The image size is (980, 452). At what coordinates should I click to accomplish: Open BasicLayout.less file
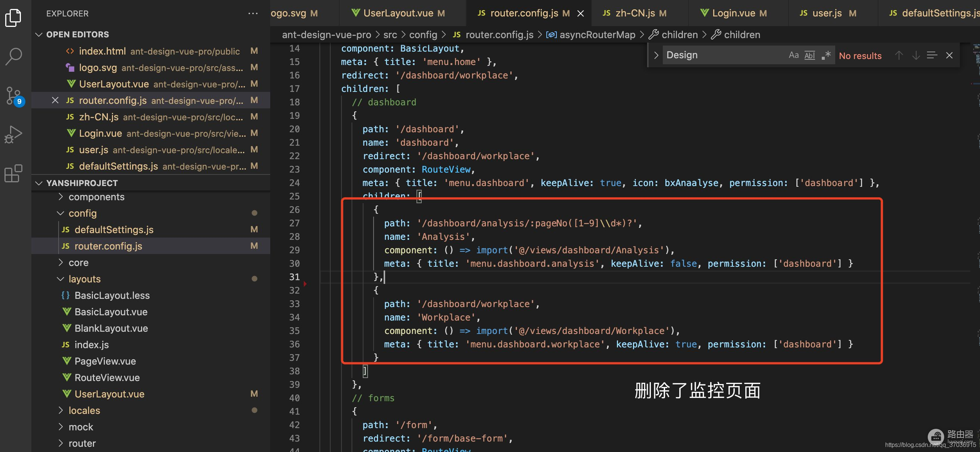[x=151, y=295]
